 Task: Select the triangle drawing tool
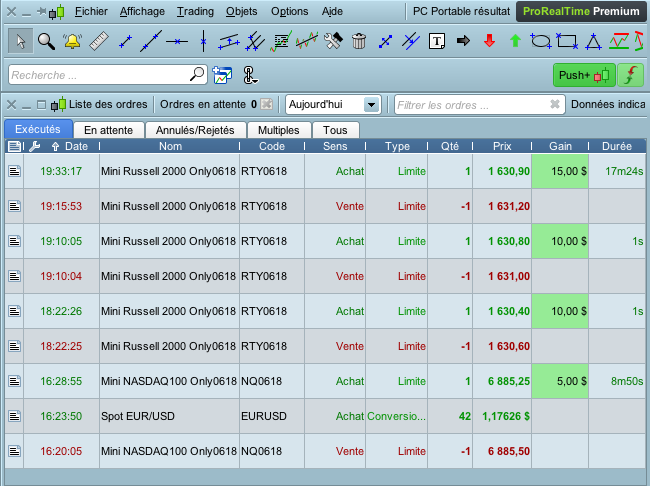(x=593, y=41)
